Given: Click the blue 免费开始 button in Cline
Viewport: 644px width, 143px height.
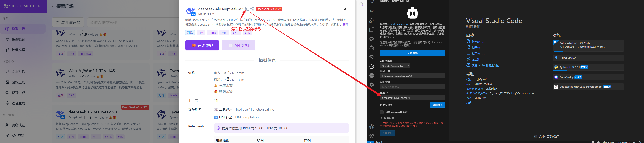Looking at the screenshot, I should [x=412, y=53].
